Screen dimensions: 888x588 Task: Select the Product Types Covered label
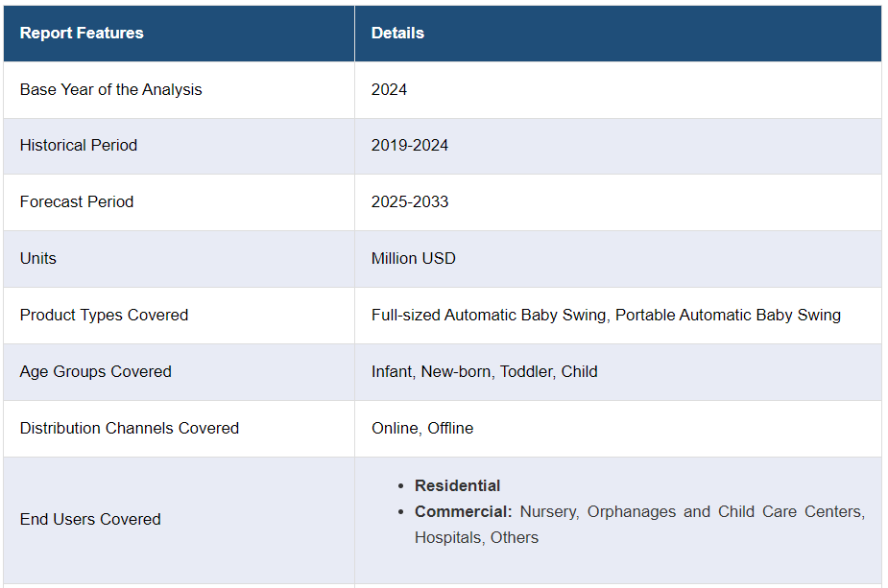click(104, 315)
